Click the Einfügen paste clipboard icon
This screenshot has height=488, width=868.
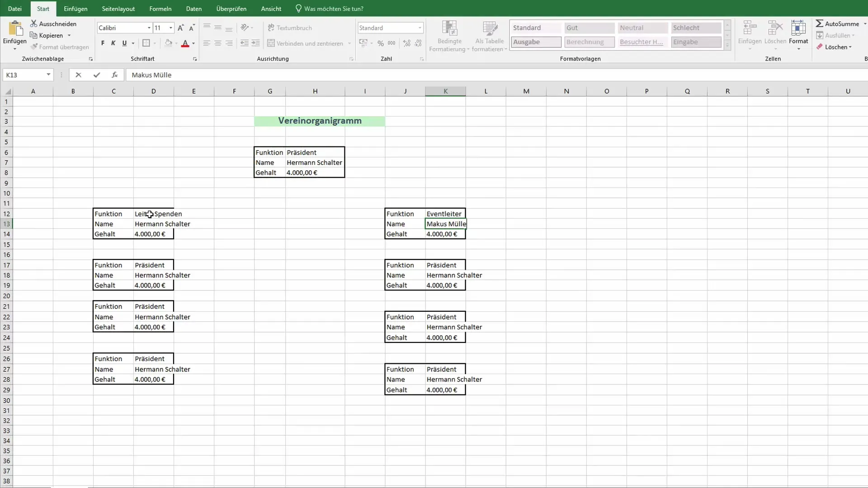point(15,28)
